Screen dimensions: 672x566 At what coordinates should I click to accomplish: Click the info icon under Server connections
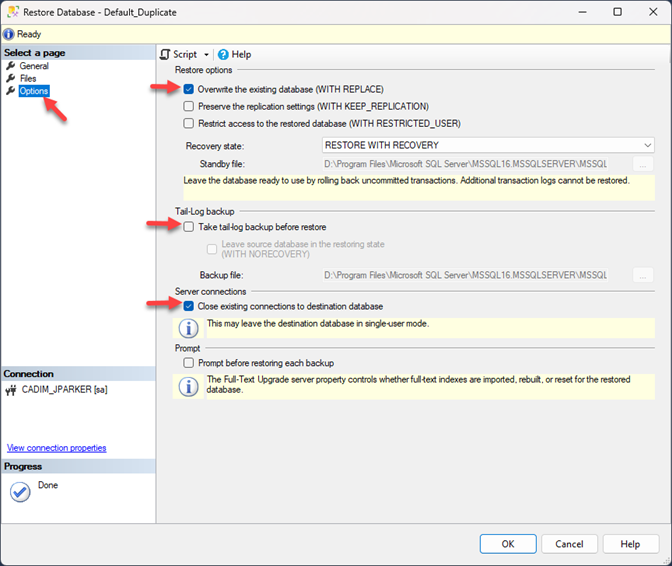point(187,327)
